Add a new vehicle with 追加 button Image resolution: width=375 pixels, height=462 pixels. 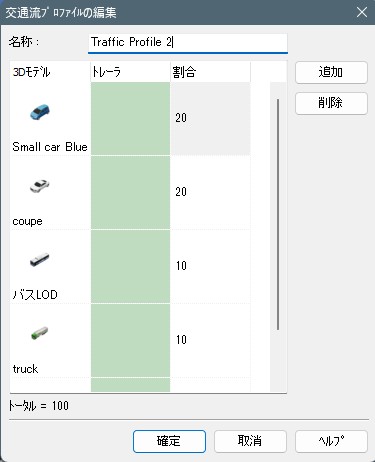tap(331, 72)
